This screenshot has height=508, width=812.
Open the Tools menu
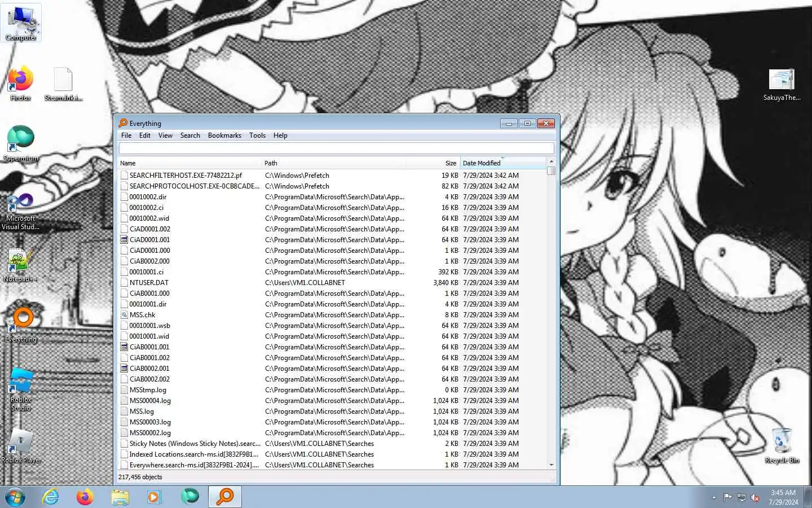point(257,135)
